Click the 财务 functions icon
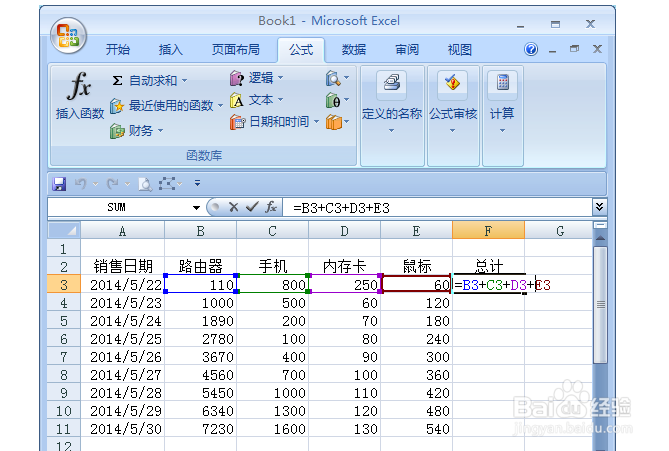669x451 pixels. [x=117, y=131]
